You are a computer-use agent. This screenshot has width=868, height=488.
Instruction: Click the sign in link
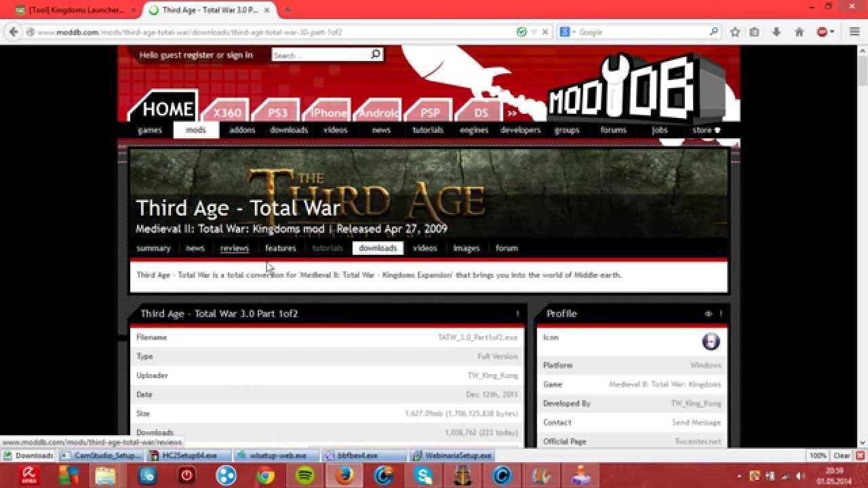pos(239,55)
